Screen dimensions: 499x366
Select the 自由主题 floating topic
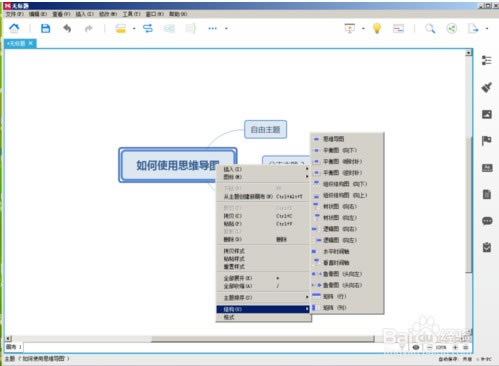tap(265, 129)
